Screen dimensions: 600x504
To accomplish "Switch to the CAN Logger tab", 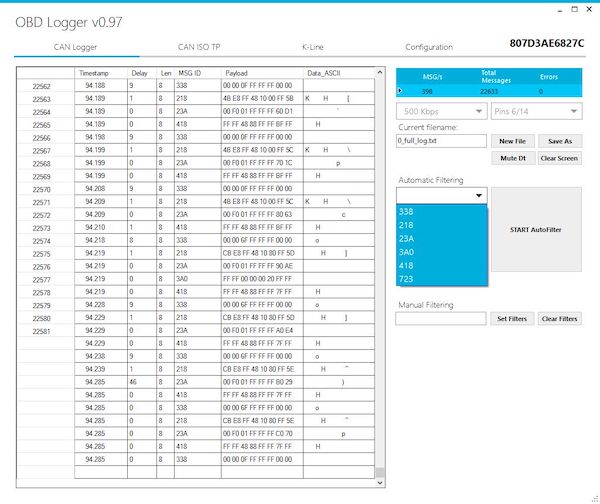I will 76,47.
